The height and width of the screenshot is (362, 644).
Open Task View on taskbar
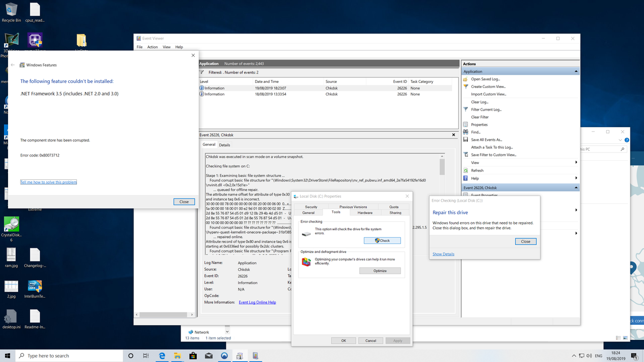(146, 355)
